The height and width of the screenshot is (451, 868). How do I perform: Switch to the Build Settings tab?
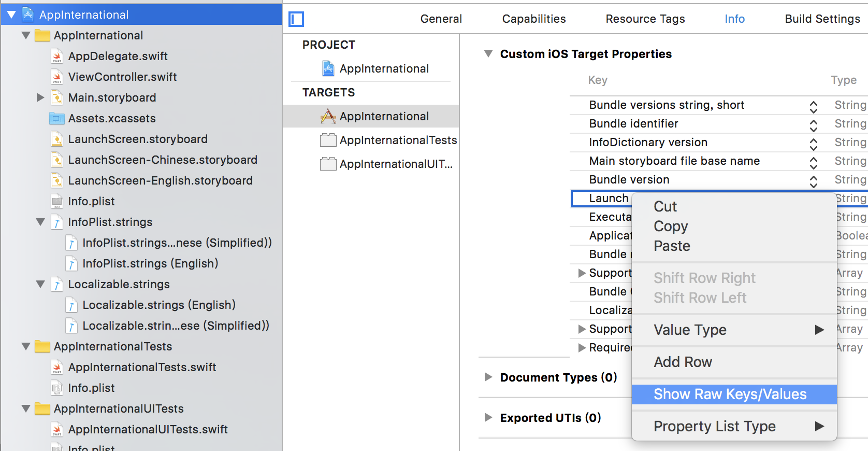822,19
